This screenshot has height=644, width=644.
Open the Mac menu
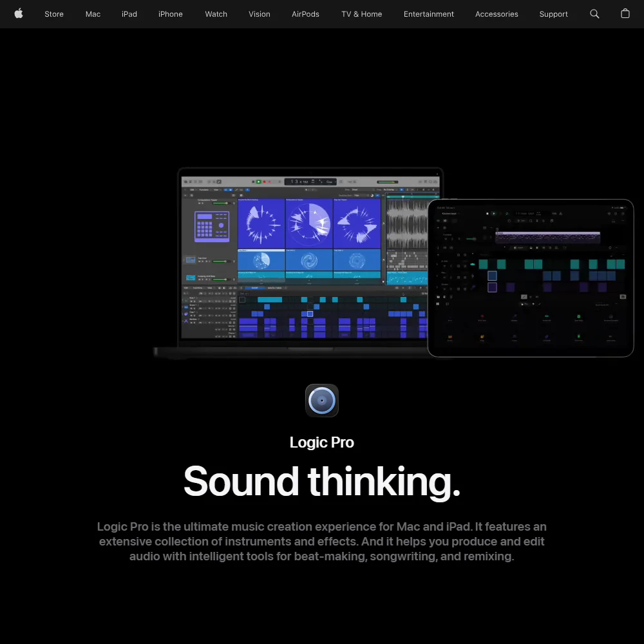[93, 14]
